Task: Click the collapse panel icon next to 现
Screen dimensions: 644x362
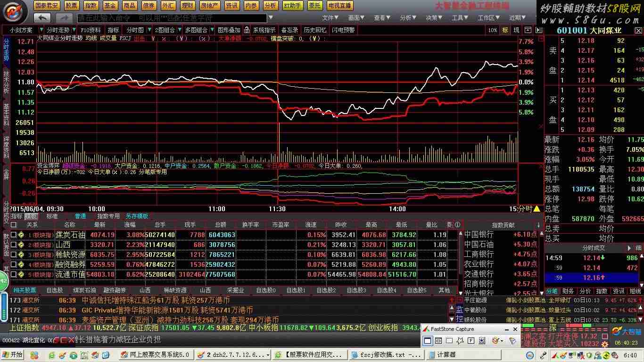Action: [528, 30]
